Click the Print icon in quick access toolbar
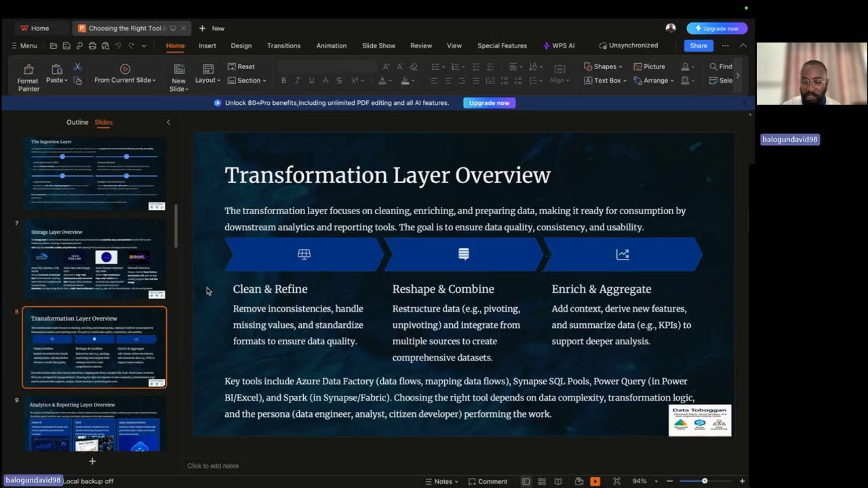The image size is (868, 488). tap(92, 45)
